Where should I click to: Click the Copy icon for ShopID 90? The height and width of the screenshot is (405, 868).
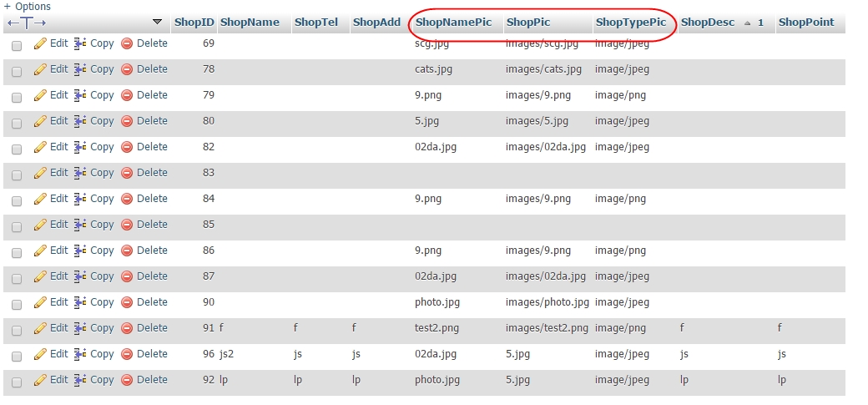coord(80,302)
